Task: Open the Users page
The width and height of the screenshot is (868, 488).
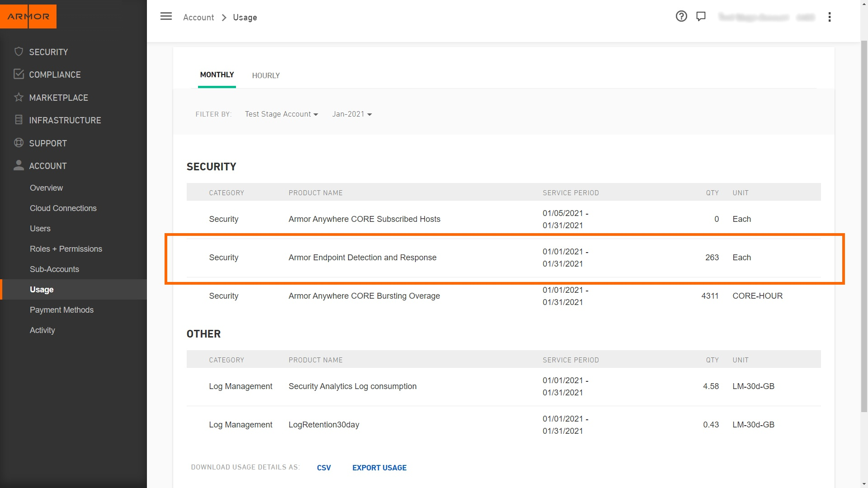Action: [40, 229]
